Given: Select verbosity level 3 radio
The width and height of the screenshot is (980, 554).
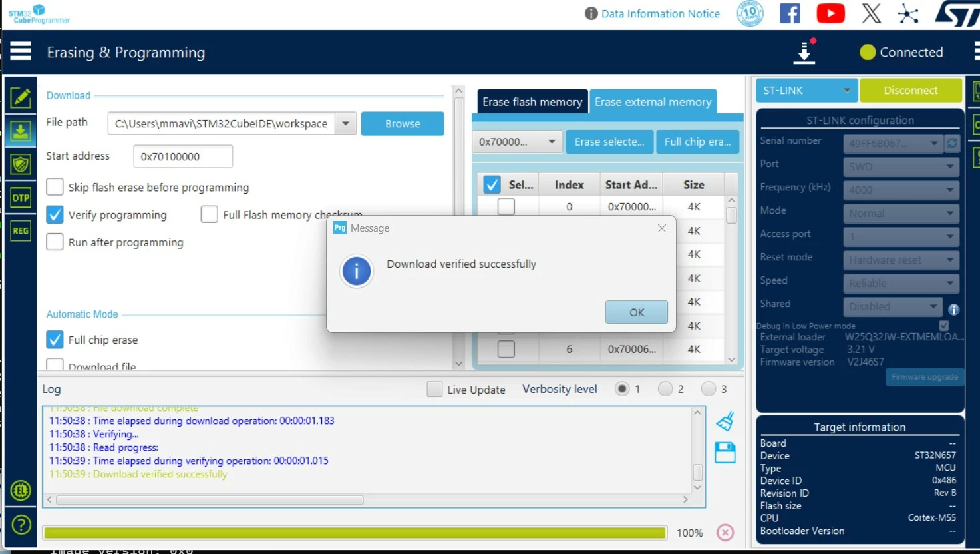Looking at the screenshot, I should click(709, 388).
